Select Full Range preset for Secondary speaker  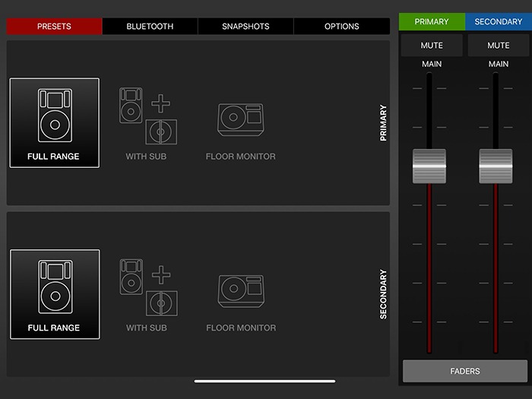click(x=55, y=294)
